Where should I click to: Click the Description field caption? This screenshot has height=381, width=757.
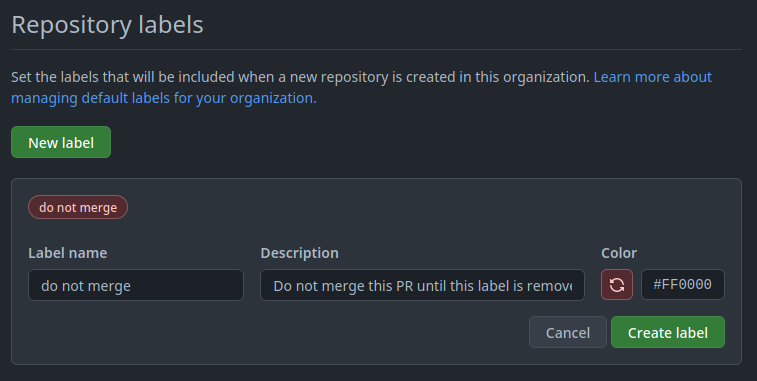pos(299,253)
